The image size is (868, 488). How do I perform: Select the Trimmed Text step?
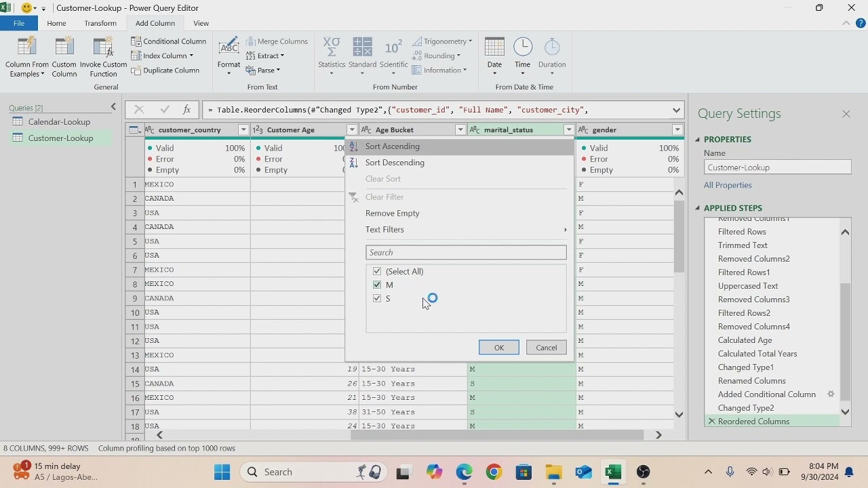point(743,245)
